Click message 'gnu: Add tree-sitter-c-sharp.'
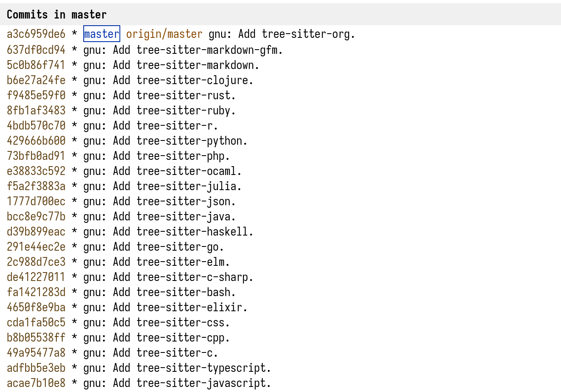Image resolution: width=561 pixels, height=392 pixels. click(x=168, y=277)
